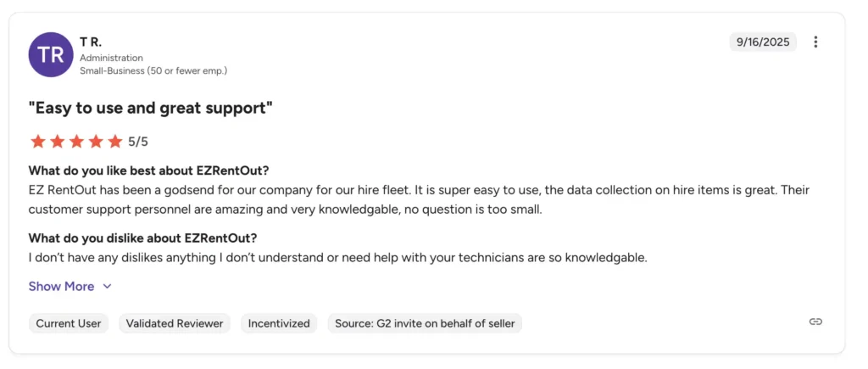Open reviewer name T R.
868x369 pixels.
click(91, 42)
